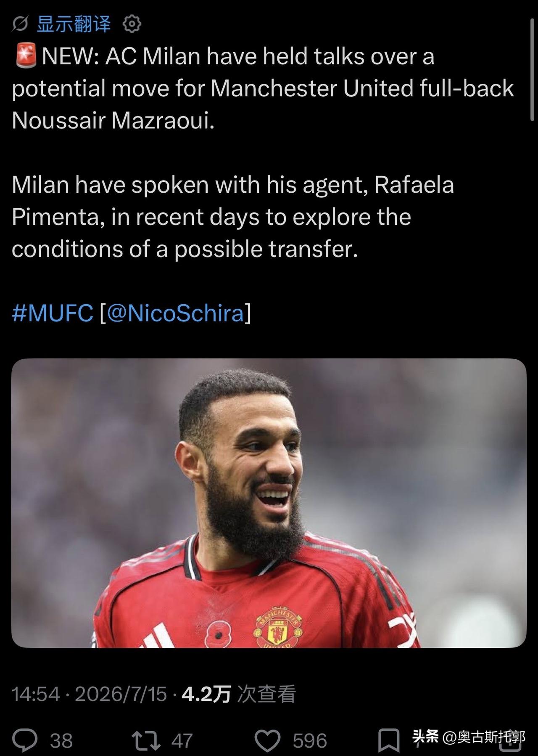The width and height of the screenshot is (538, 756).
Task: Click the red siren emoji
Action: pyautogui.click(x=26, y=56)
